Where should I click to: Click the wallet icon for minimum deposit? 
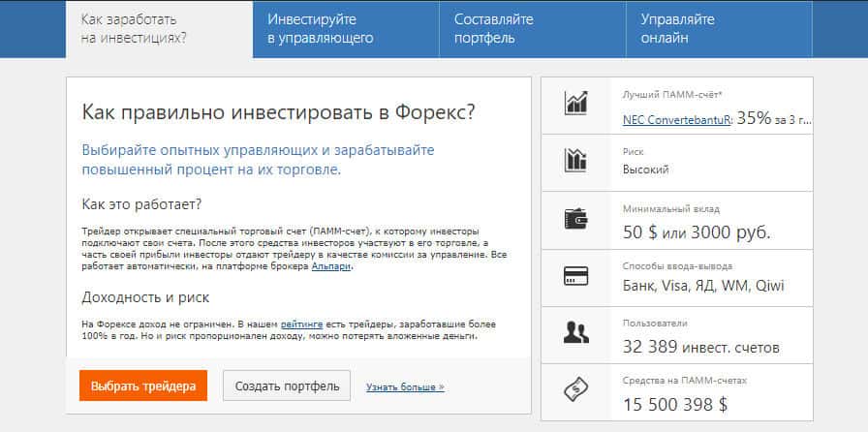(x=576, y=218)
